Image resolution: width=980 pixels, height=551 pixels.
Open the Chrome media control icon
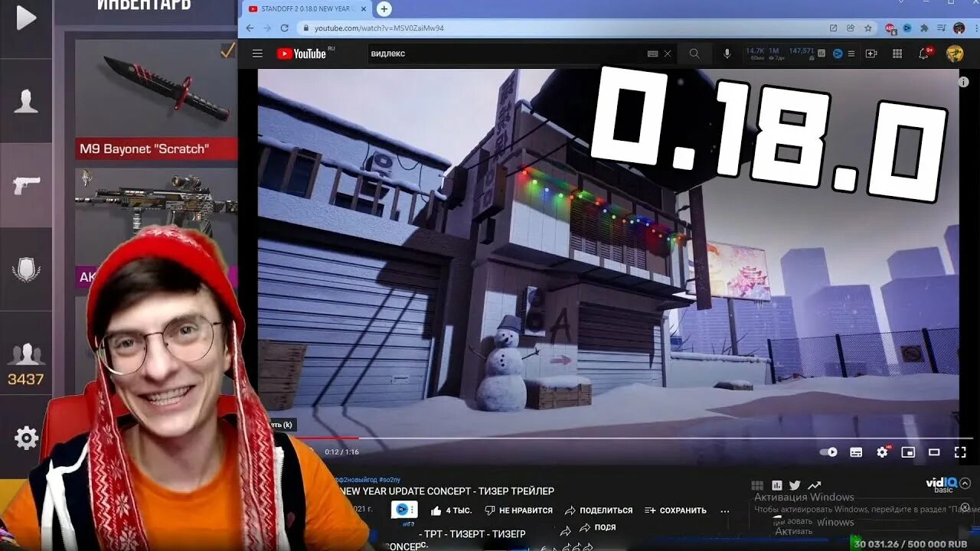point(941,28)
